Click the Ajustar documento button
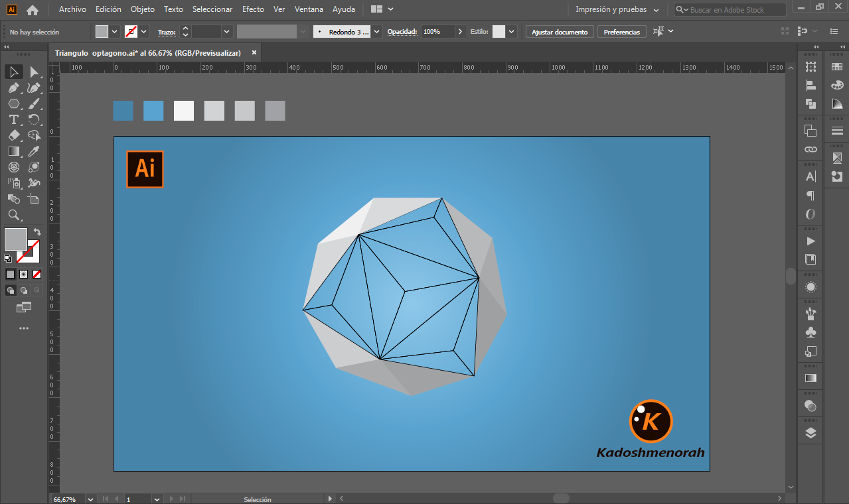 point(560,32)
